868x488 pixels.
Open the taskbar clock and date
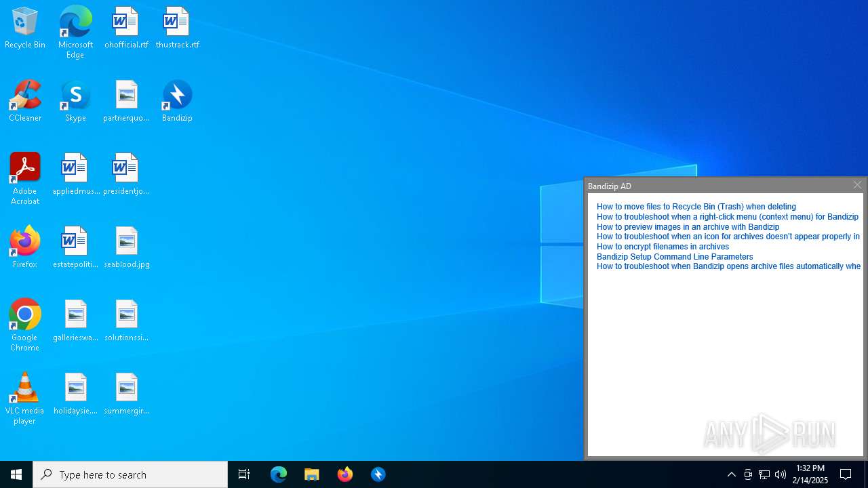pos(810,474)
